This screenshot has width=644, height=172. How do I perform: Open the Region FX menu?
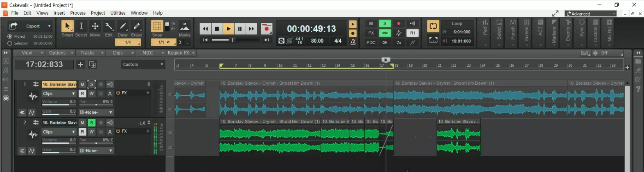pos(181,53)
